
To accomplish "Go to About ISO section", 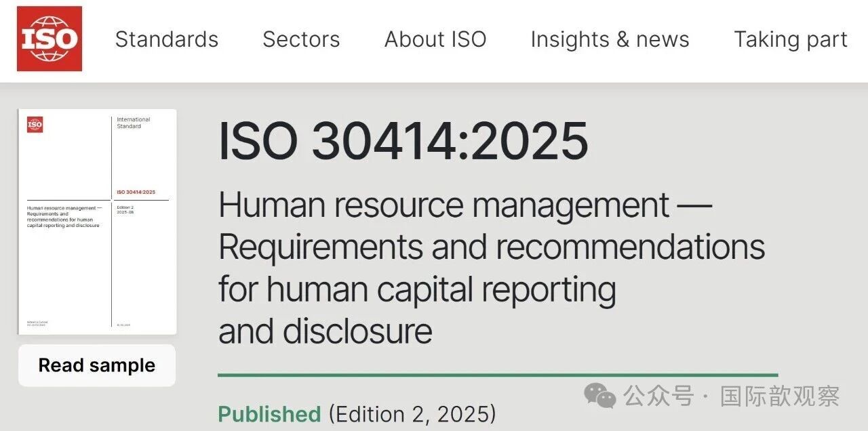I will point(435,39).
